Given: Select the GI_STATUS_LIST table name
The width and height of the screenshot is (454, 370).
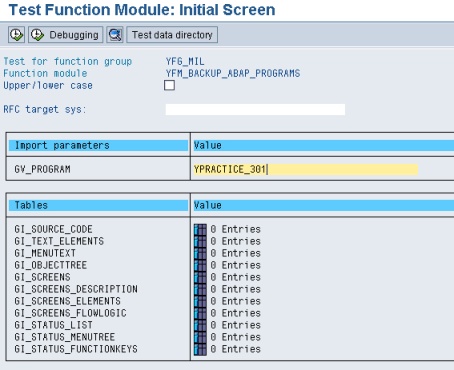Looking at the screenshot, I should coord(53,325).
